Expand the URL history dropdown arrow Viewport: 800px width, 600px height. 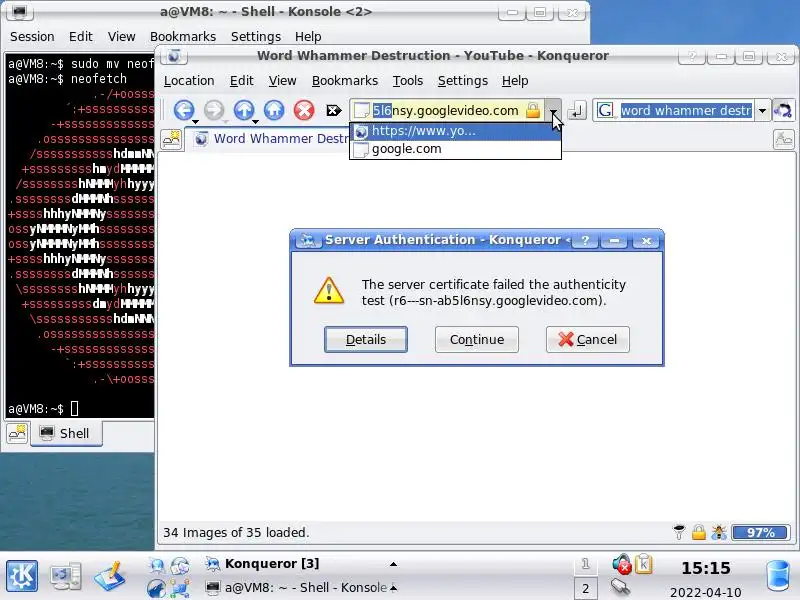(x=554, y=110)
